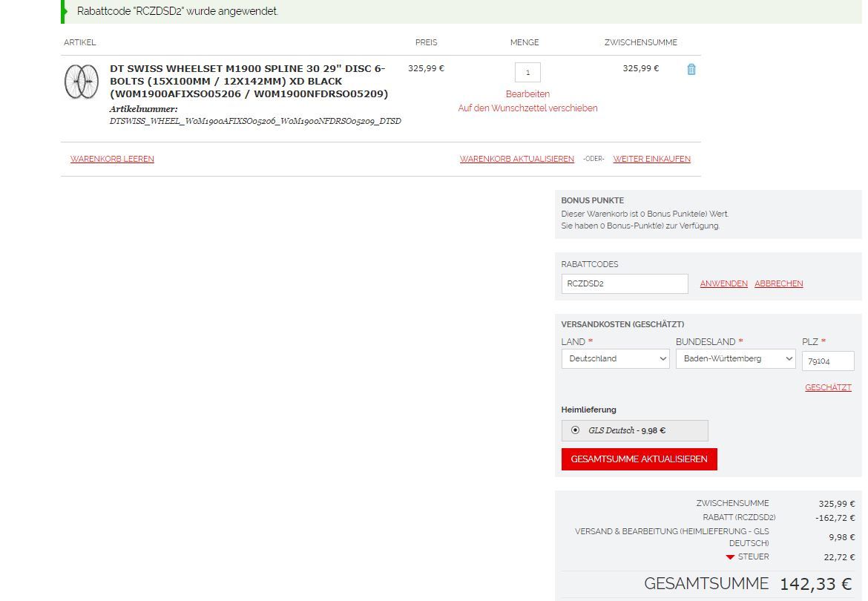Viewport: 868px width, 601px height.
Task: Click the Geschätzt shipping estimate link
Action: [x=828, y=387]
